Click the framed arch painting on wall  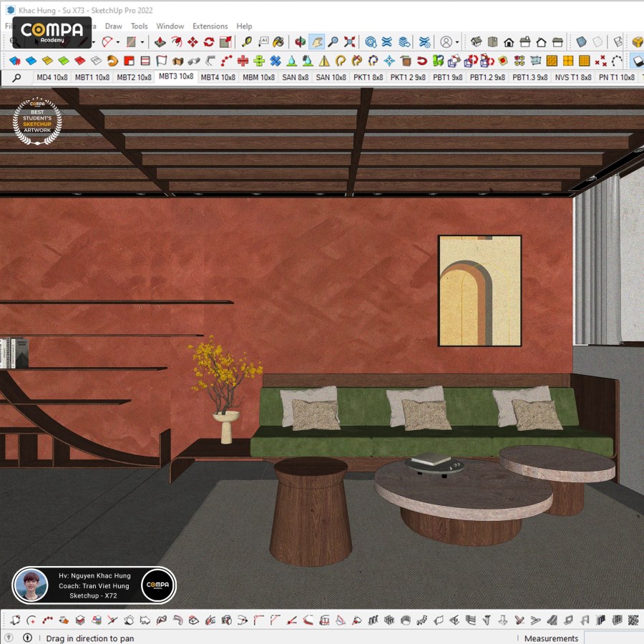click(x=479, y=291)
